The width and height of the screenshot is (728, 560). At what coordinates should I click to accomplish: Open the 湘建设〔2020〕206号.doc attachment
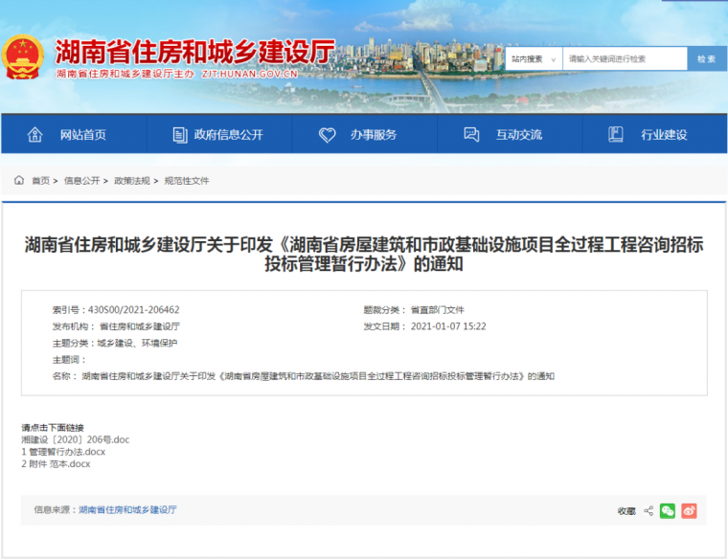point(75,439)
